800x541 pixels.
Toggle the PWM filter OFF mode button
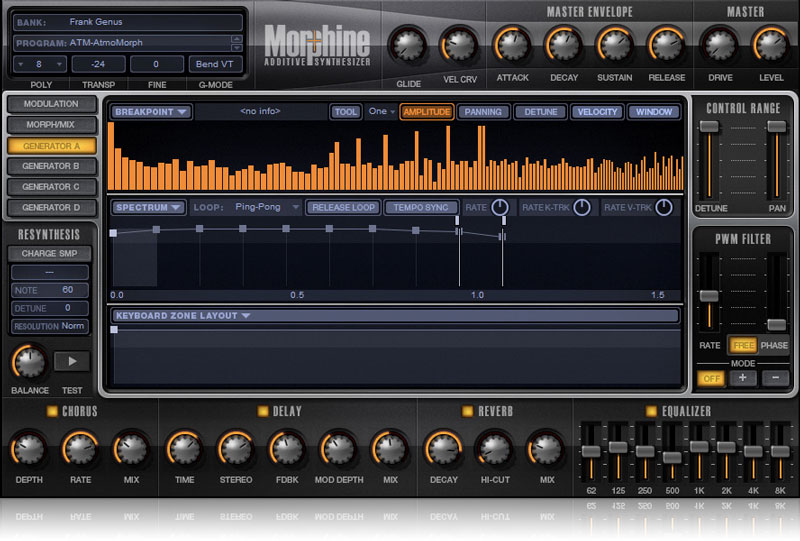(710, 378)
